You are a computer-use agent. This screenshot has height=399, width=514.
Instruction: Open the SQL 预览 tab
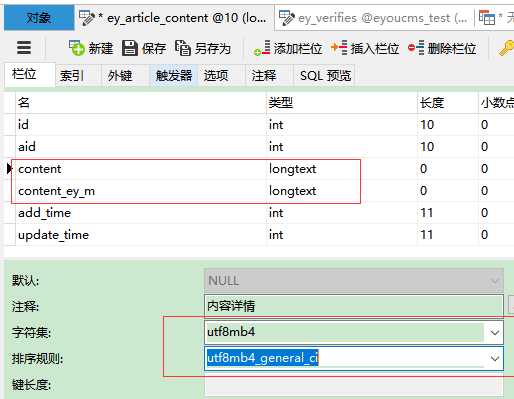[x=324, y=76]
